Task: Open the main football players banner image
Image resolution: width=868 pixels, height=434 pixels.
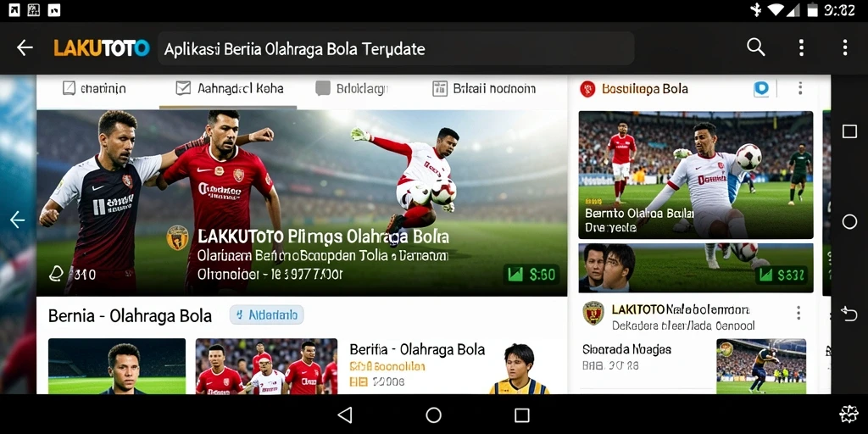Action: point(302,203)
